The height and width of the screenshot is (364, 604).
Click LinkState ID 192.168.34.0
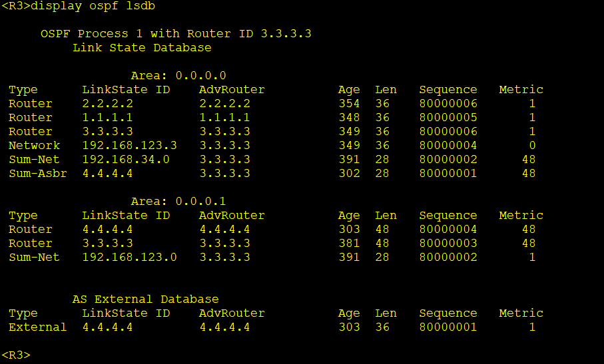coord(127,160)
